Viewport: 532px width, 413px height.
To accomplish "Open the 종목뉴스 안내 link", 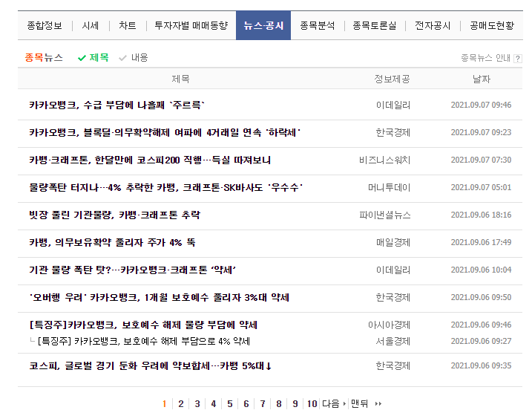I will click(485, 58).
